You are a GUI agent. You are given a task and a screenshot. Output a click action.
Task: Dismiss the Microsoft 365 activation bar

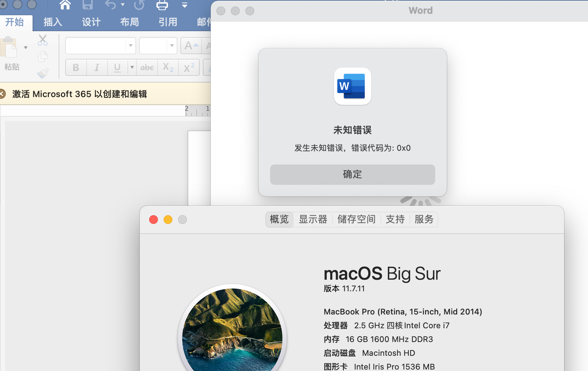(x=2, y=94)
